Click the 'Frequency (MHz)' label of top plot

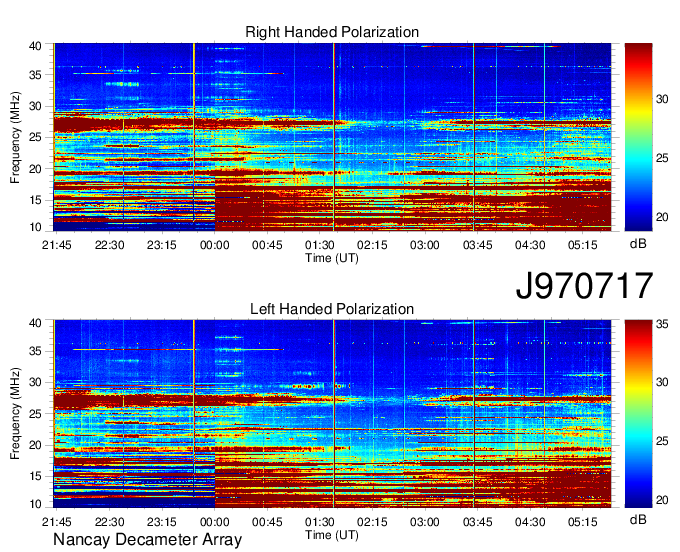coord(15,137)
